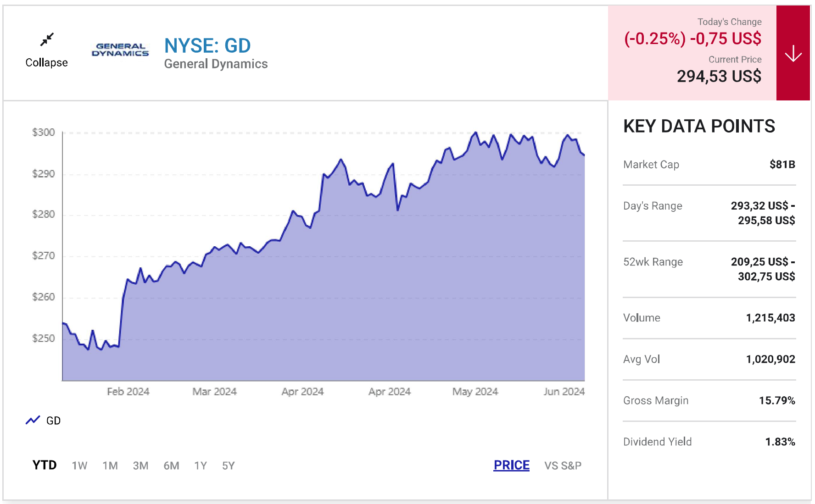This screenshot has width=815, height=504.
Task: Select the YTD time range
Action: point(45,465)
